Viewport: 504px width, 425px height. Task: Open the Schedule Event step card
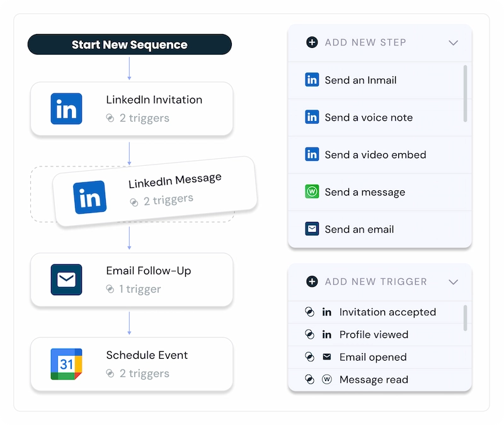[132, 364]
